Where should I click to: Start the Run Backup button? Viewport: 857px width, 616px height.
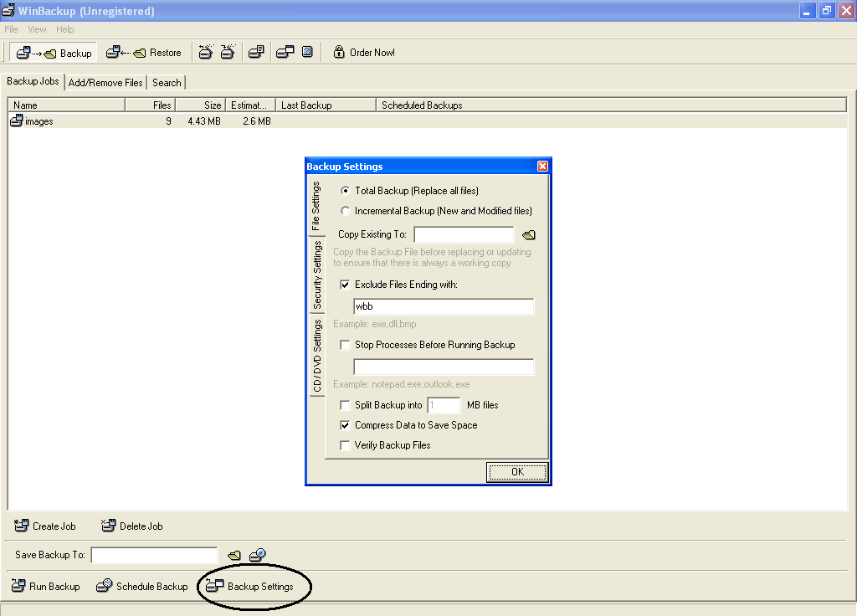[x=46, y=586]
